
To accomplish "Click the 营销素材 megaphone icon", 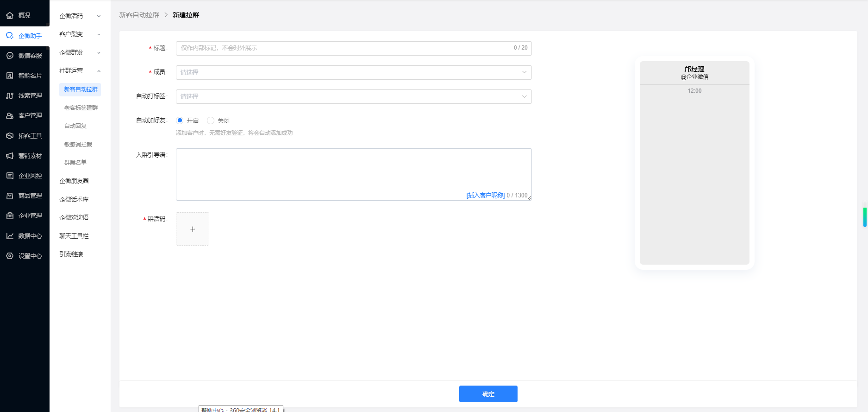I will [10, 156].
